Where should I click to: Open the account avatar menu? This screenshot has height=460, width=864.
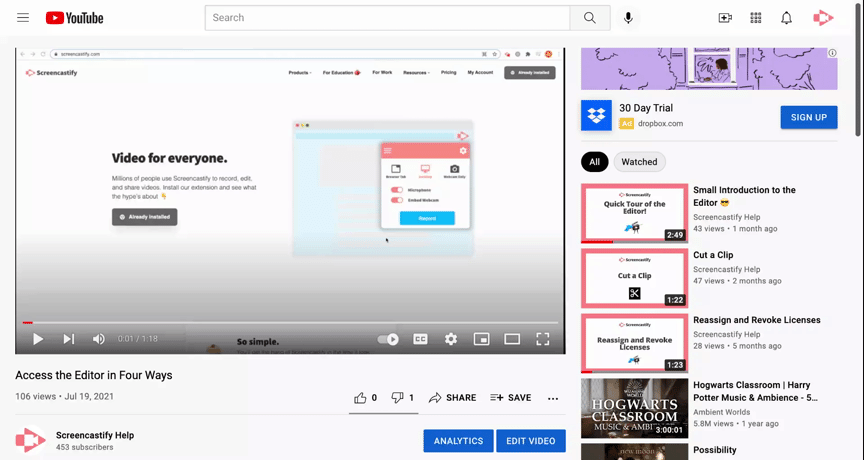click(823, 18)
